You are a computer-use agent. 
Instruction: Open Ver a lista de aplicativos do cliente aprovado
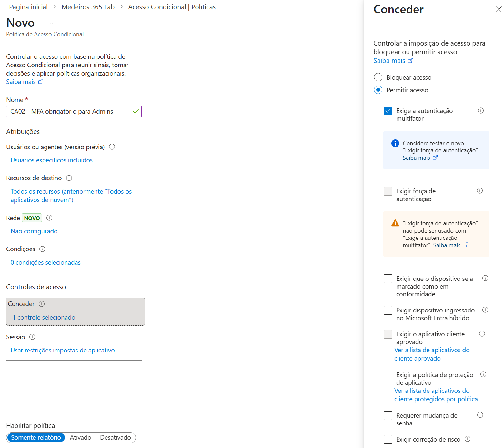tap(432, 354)
